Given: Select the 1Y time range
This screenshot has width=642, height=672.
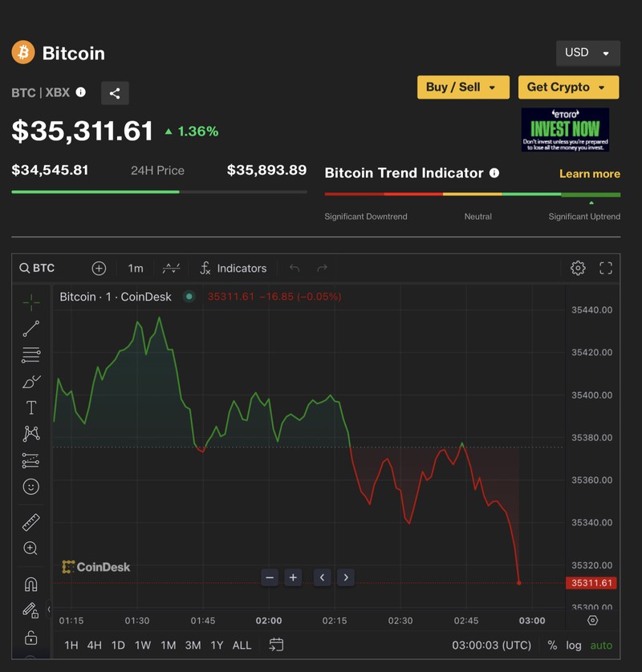Looking at the screenshot, I should click(x=217, y=645).
